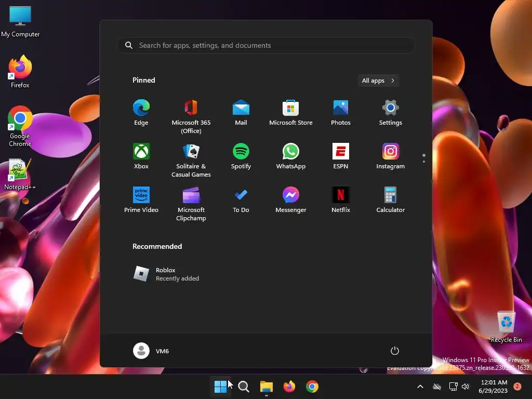Viewport: 532px width, 399px height.
Task: Open Microsoft Clipchamp
Action: [x=191, y=204]
